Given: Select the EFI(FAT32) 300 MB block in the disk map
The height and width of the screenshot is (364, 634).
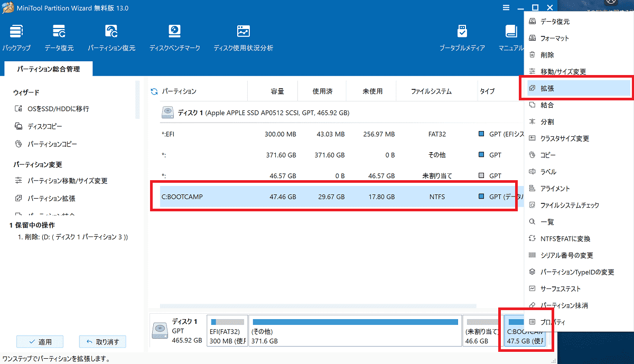Looking at the screenshot, I should [x=228, y=331].
